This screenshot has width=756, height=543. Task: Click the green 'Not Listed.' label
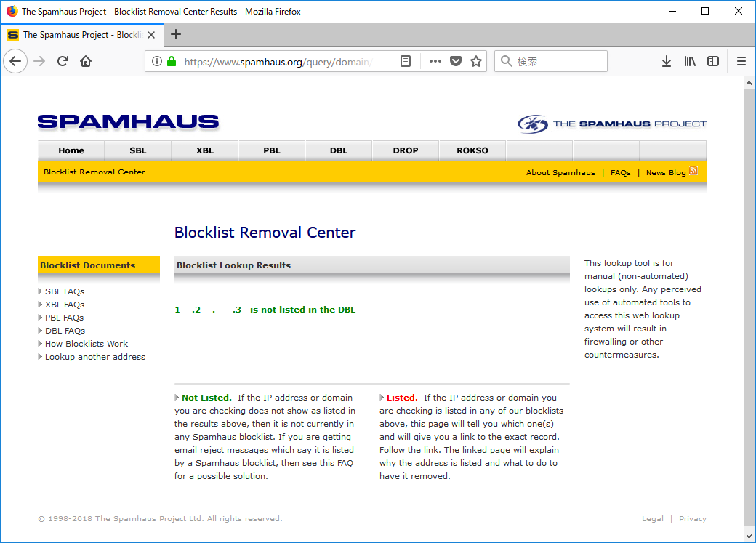[x=206, y=398]
